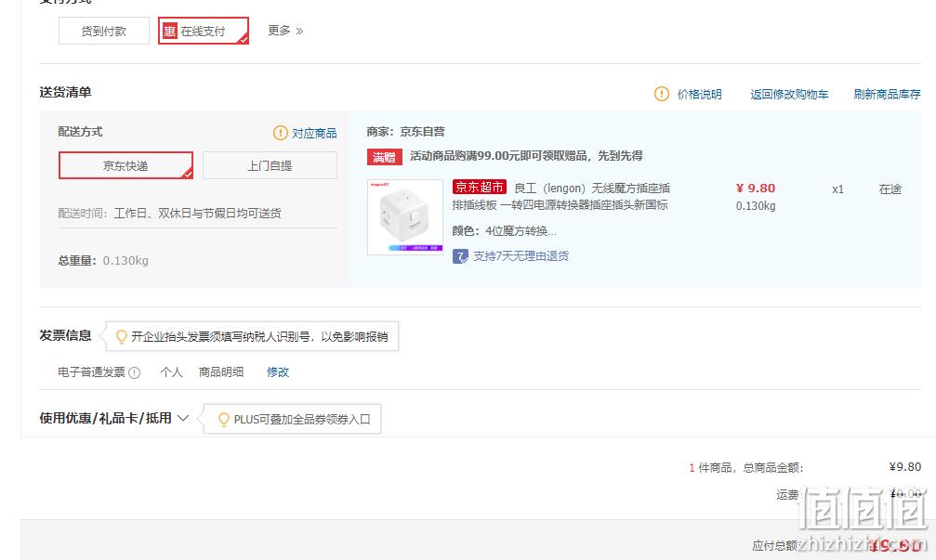The image size is (936, 560).
Task: Select 在线支付 payment option
Action: click(204, 31)
